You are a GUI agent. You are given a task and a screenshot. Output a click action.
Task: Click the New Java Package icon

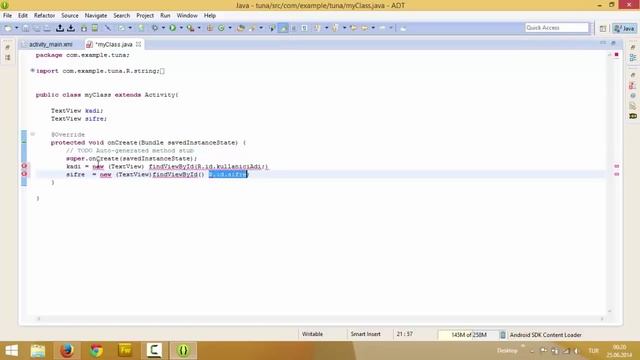210,28
